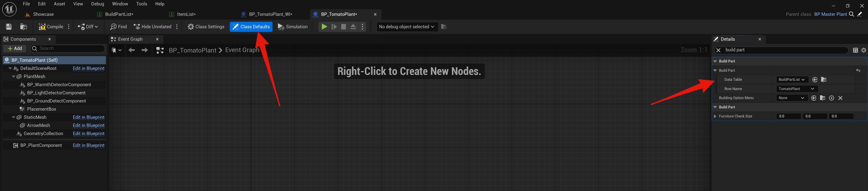Select BP_TomatoPlant (Self) in components tree

[54, 60]
